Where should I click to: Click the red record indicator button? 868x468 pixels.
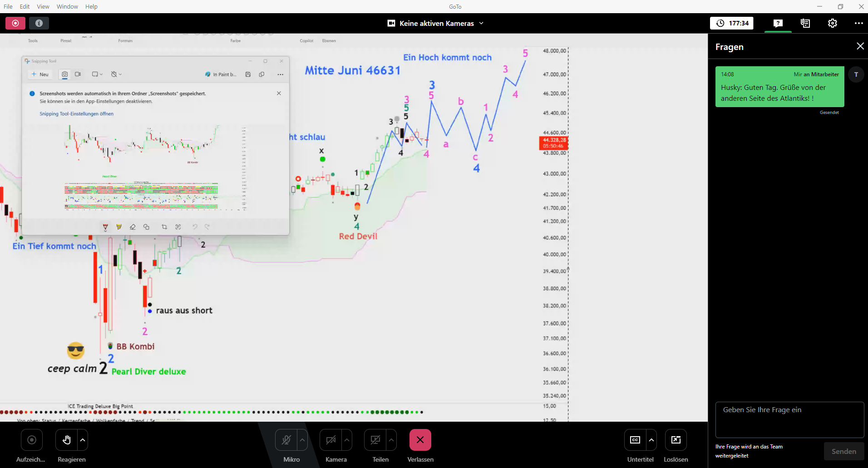pyautogui.click(x=15, y=23)
